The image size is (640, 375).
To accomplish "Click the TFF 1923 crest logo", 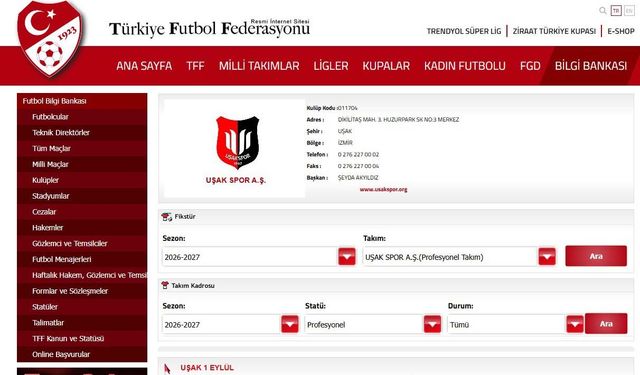I will [50, 39].
